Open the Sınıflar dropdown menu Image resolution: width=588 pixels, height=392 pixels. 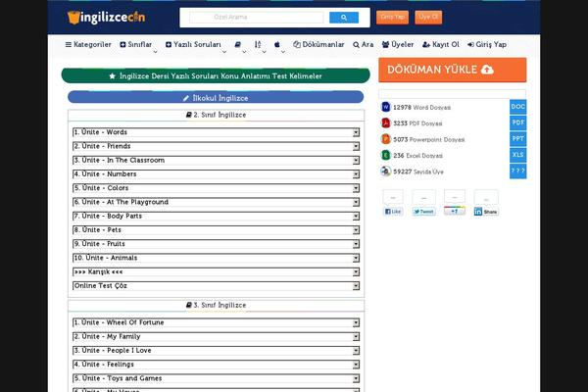point(136,45)
